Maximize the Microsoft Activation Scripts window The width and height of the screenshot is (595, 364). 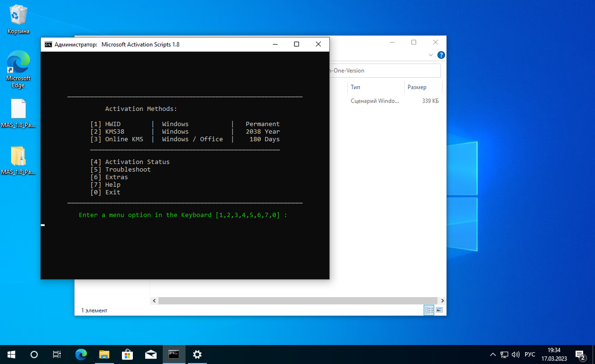tap(297, 44)
